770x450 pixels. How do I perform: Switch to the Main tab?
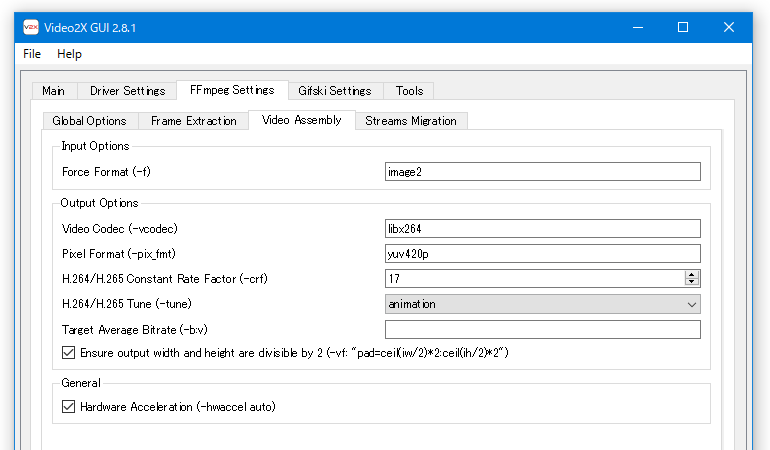pos(54,91)
